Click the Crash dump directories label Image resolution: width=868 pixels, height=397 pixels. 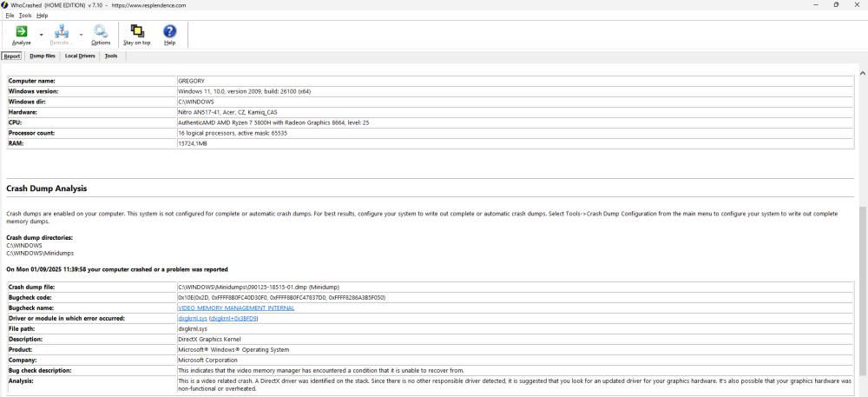pos(39,237)
